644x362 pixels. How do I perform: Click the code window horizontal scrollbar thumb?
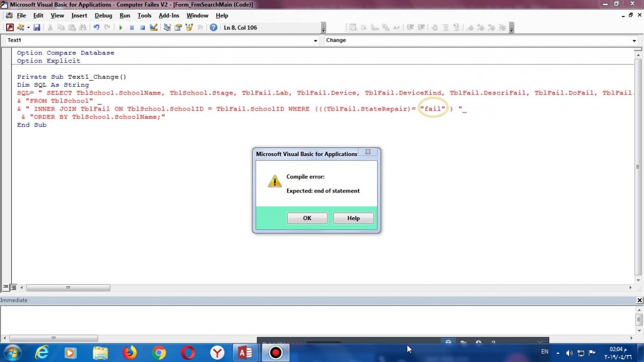coord(68,288)
